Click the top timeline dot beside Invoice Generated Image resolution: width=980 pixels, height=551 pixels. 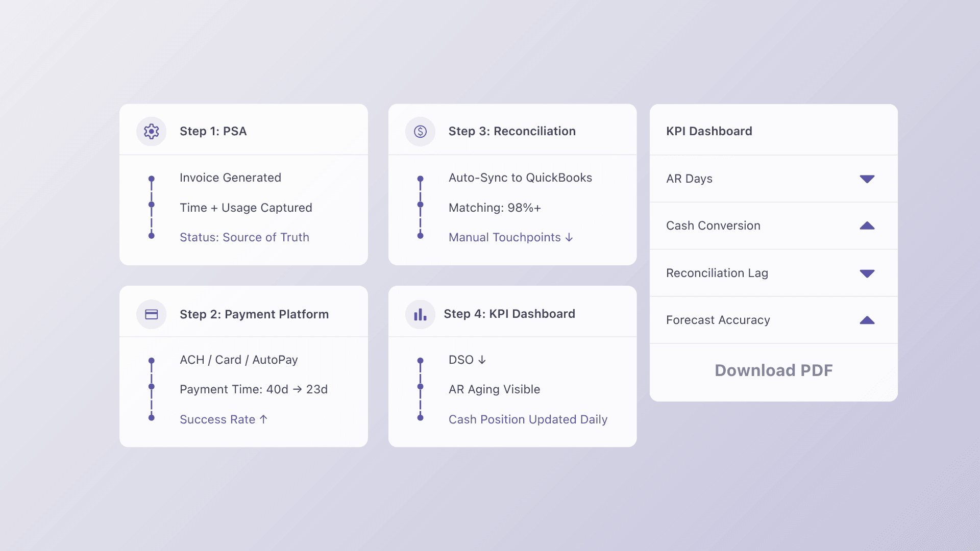click(x=151, y=179)
